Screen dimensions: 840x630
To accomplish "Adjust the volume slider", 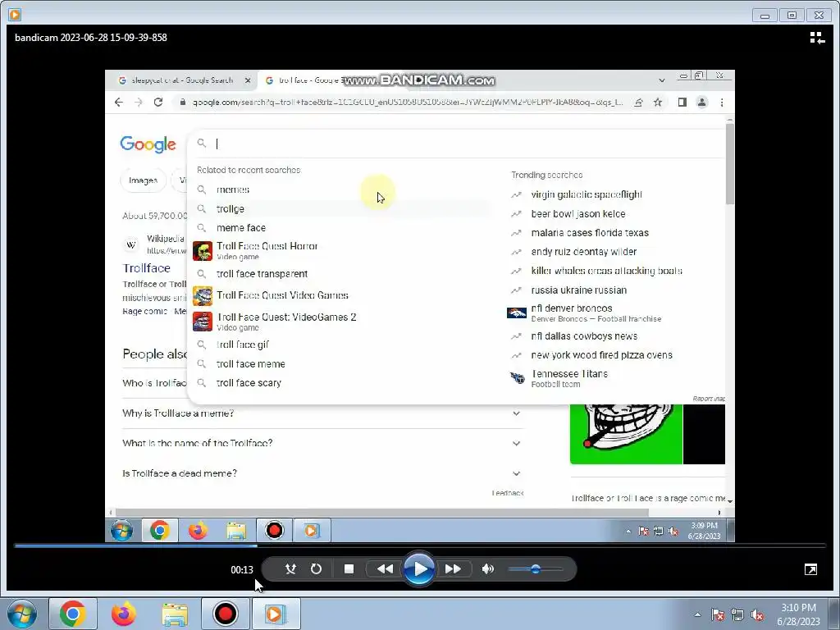I will [535, 569].
